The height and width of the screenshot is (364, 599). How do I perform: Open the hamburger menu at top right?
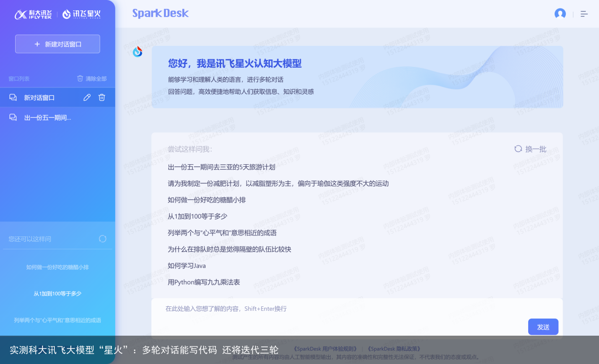584,14
